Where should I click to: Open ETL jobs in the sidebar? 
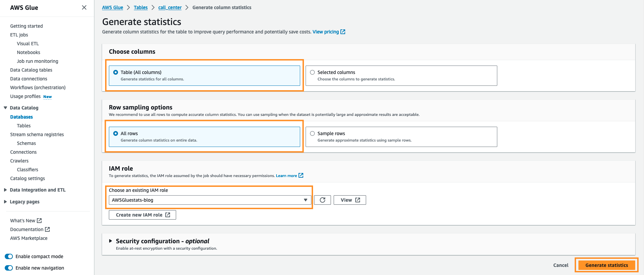[19, 35]
